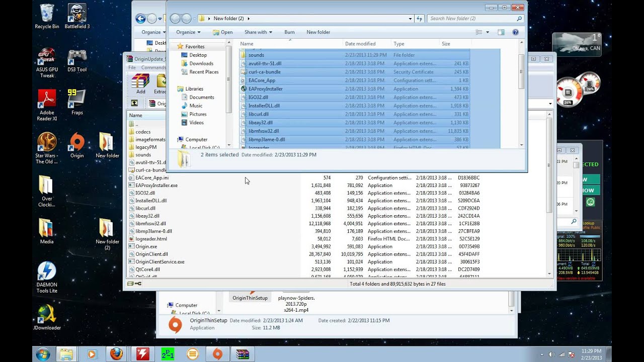Click New folder toolbar button

click(318, 32)
